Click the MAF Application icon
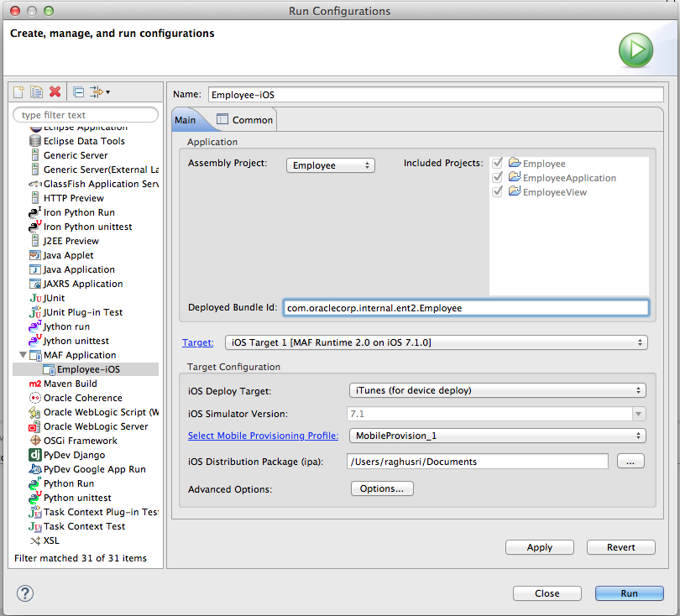Viewport: 680px width, 616px height. pyautogui.click(x=35, y=356)
